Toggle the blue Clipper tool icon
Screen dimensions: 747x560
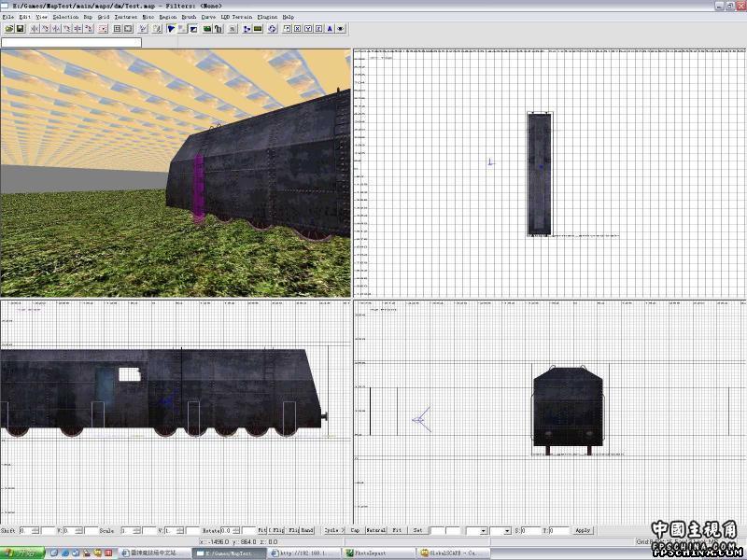pyautogui.click(x=172, y=29)
